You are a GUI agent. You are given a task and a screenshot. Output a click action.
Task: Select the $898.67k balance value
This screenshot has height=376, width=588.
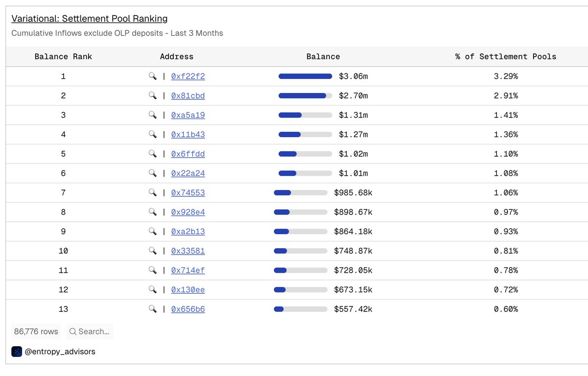[x=353, y=212]
